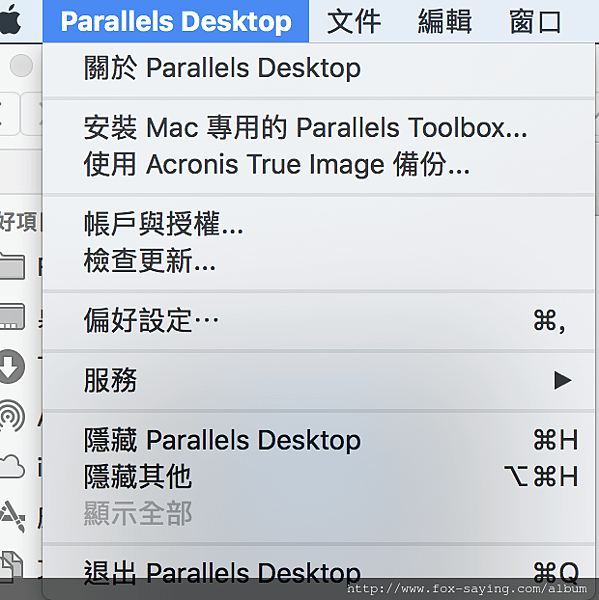Screen dimensions: 599x600
Task: Select the desktop drive icon in sidebar
Action: coord(12,316)
